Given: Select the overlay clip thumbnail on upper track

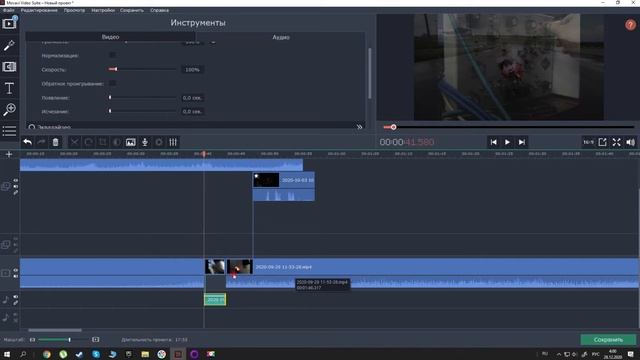Looking at the screenshot, I should click(266, 180).
